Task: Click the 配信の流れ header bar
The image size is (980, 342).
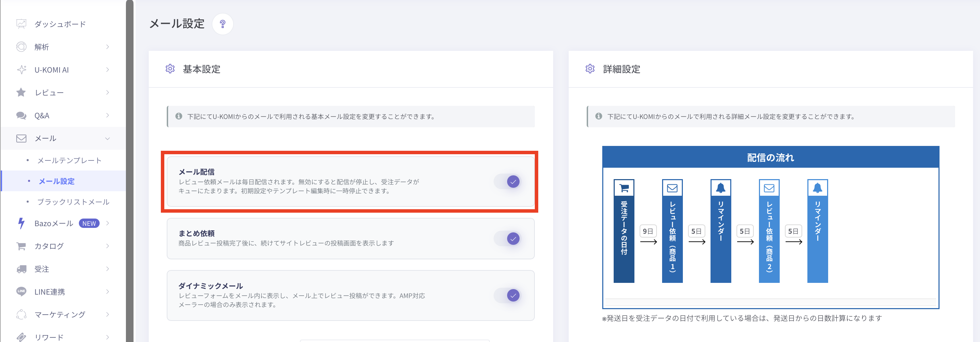Action: (x=770, y=157)
